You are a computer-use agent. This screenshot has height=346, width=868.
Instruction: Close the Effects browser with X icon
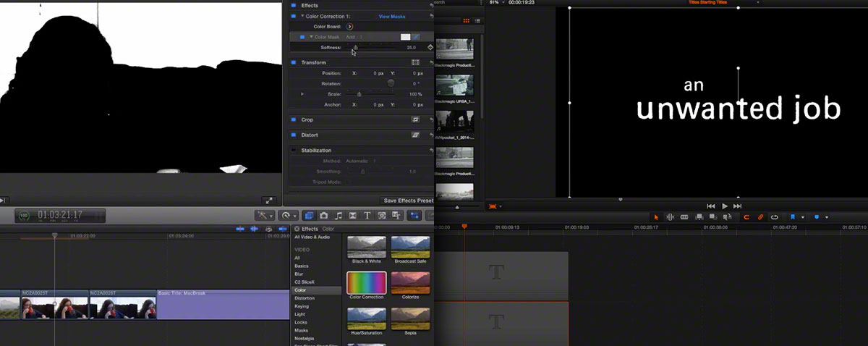(297, 229)
